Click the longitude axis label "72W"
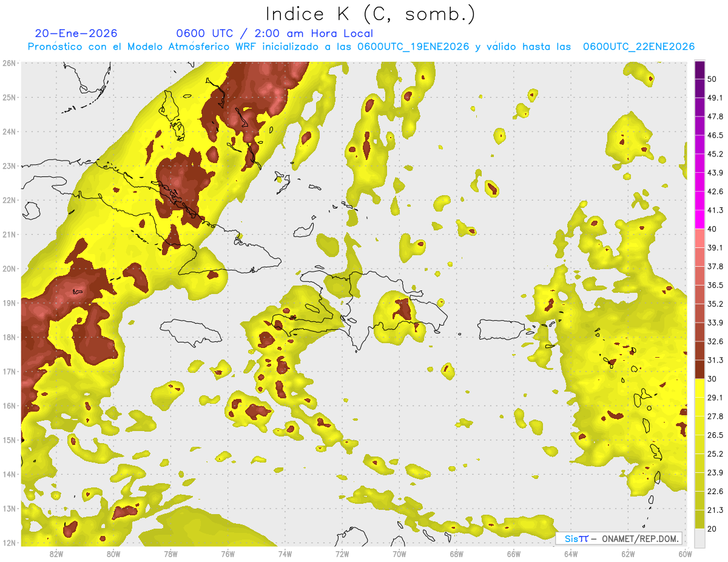 pos(342,554)
